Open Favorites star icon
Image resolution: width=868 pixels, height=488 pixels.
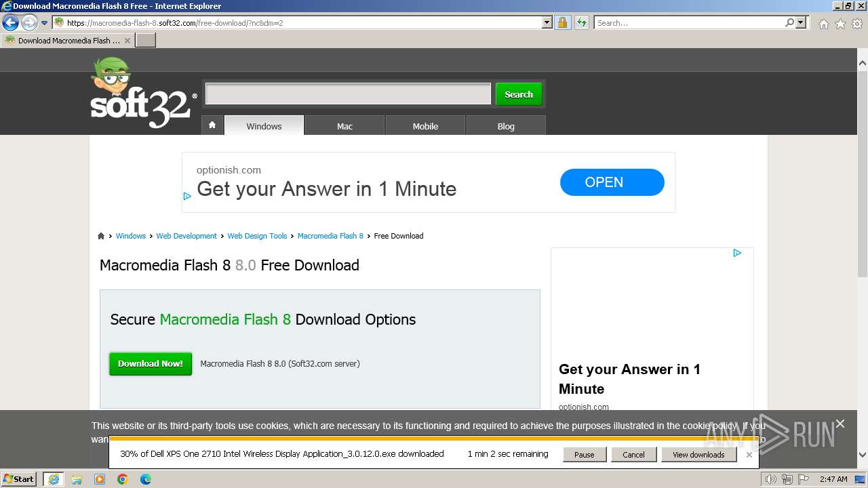[840, 24]
